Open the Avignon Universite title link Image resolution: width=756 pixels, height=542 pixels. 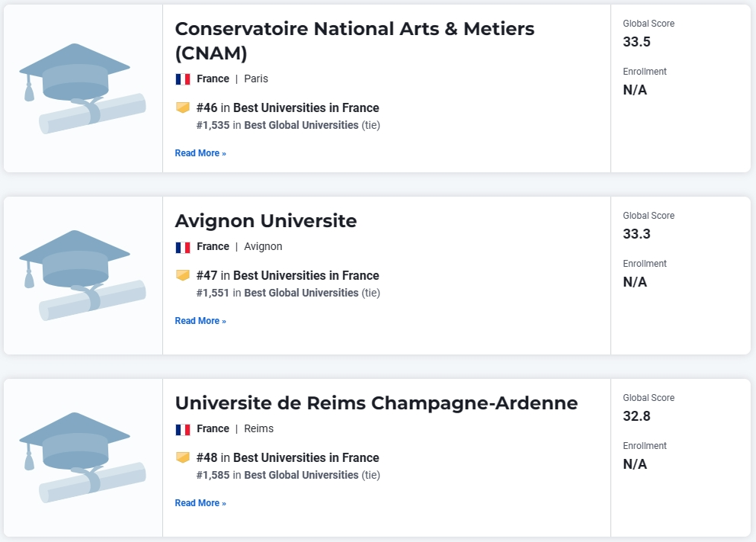coord(266,221)
